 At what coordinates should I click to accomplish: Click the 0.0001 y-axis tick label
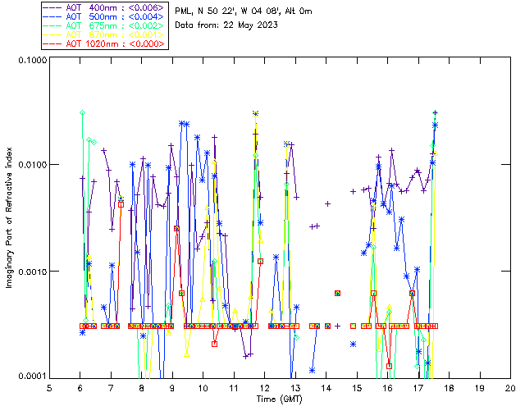pyautogui.click(x=30, y=376)
